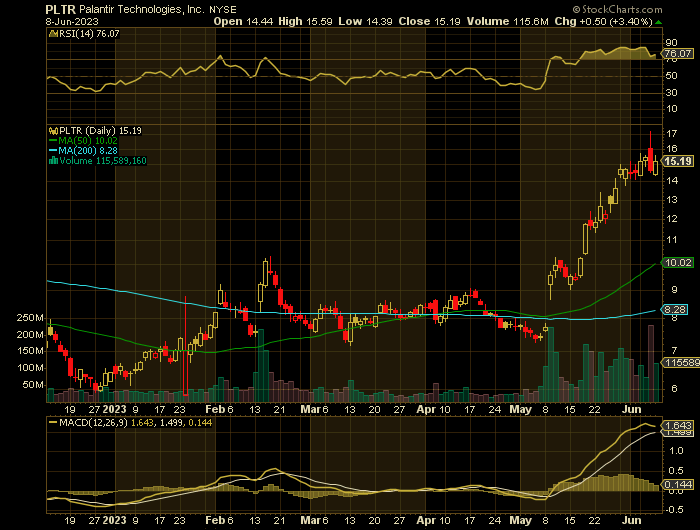Click the candlestick icon beside PLTR (Daily)
700x530 pixels.
tap(51, 130)
